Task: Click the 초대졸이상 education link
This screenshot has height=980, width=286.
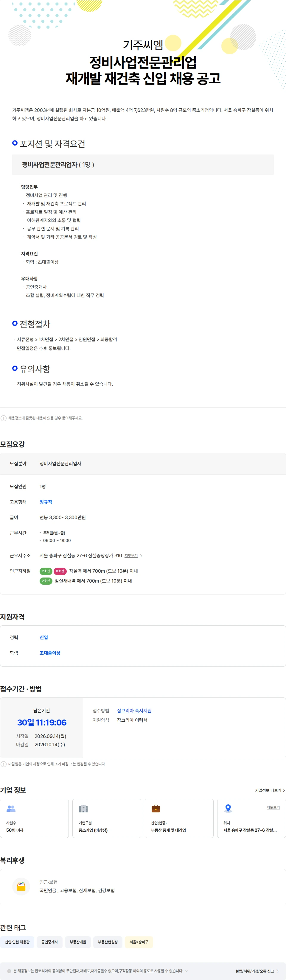Action: [x=50, y=653]
